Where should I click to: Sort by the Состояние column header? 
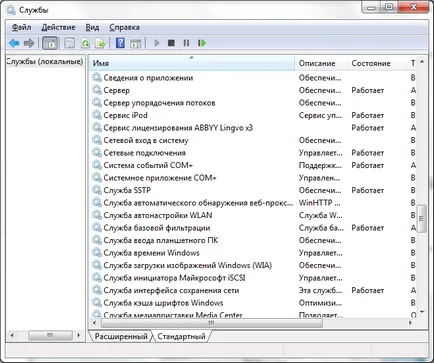(x=377, y=63)
